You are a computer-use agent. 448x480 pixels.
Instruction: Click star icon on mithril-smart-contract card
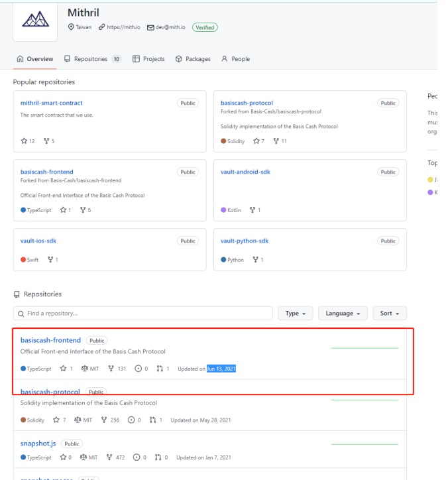pos(24,141)
